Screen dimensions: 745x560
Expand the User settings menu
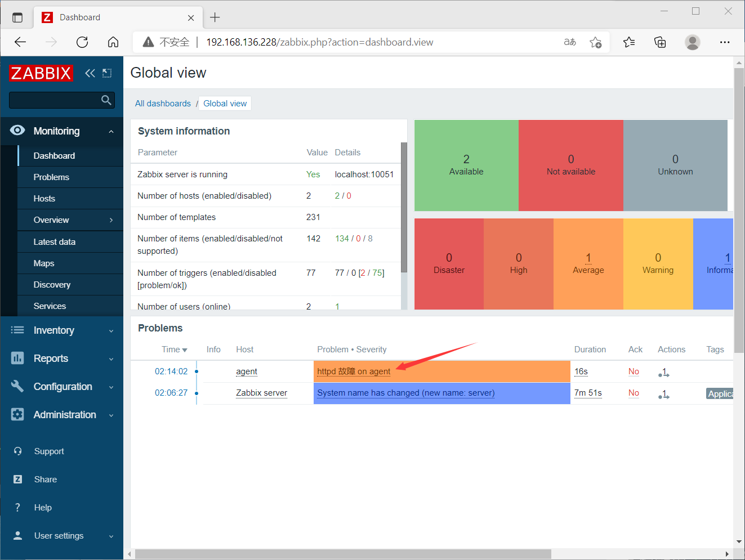111,536
